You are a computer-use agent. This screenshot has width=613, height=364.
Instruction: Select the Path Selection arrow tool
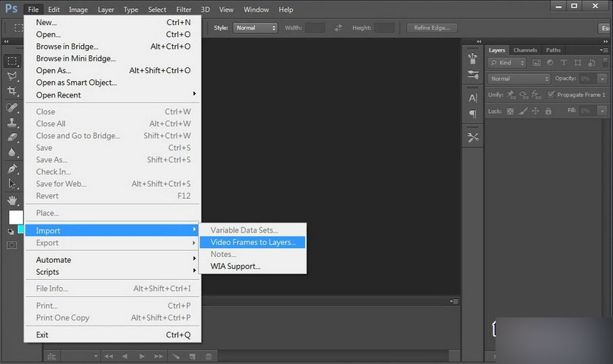[12, 184]
